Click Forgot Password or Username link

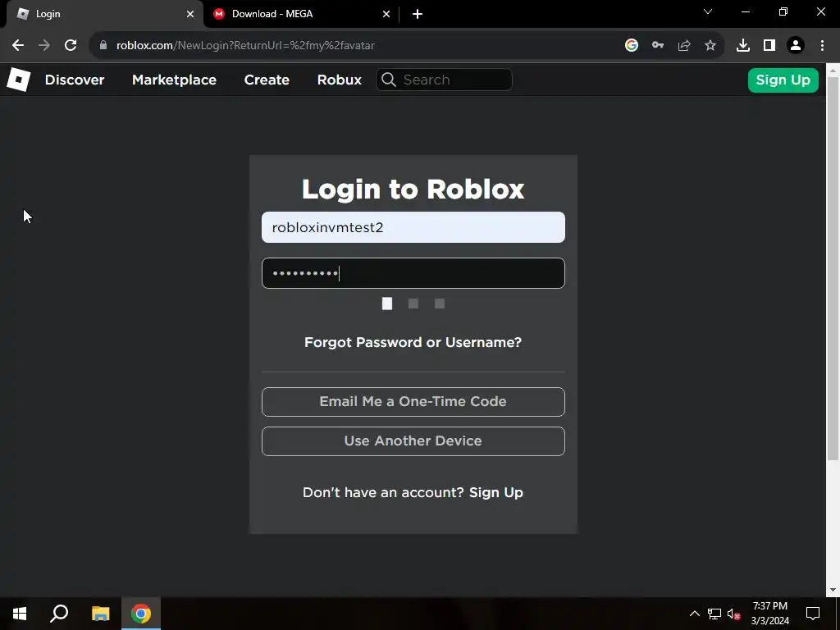click(413, 342)
